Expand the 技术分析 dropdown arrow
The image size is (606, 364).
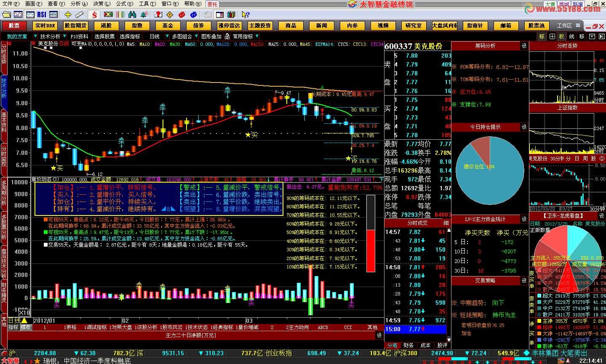click(64, 37)
